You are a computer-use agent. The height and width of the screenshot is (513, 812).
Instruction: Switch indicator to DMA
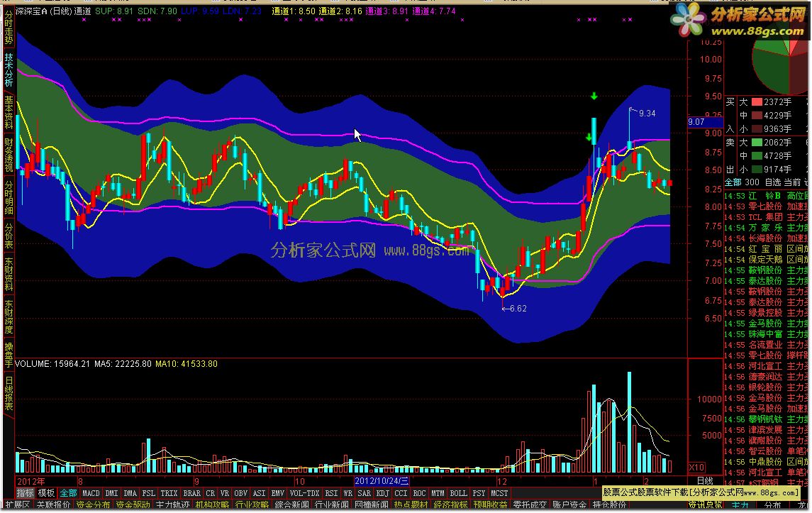130,493
